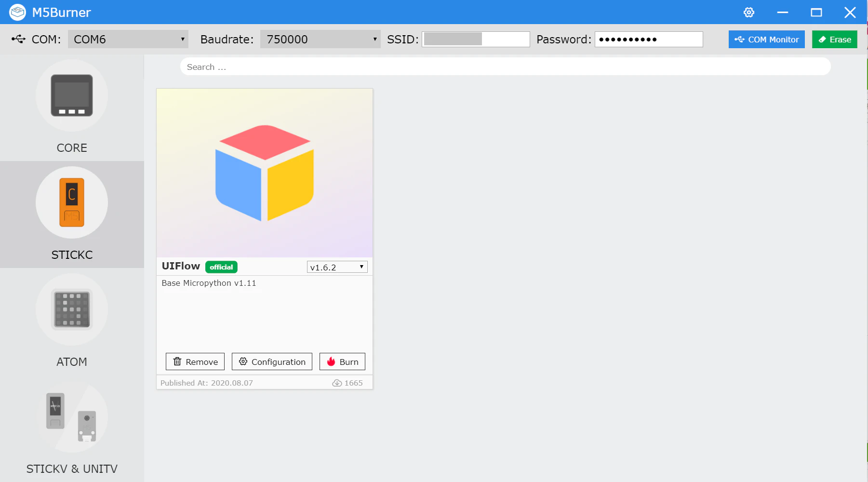Open M5Burner settings gear
Screen dimensions: 868x482
(748, 13)
